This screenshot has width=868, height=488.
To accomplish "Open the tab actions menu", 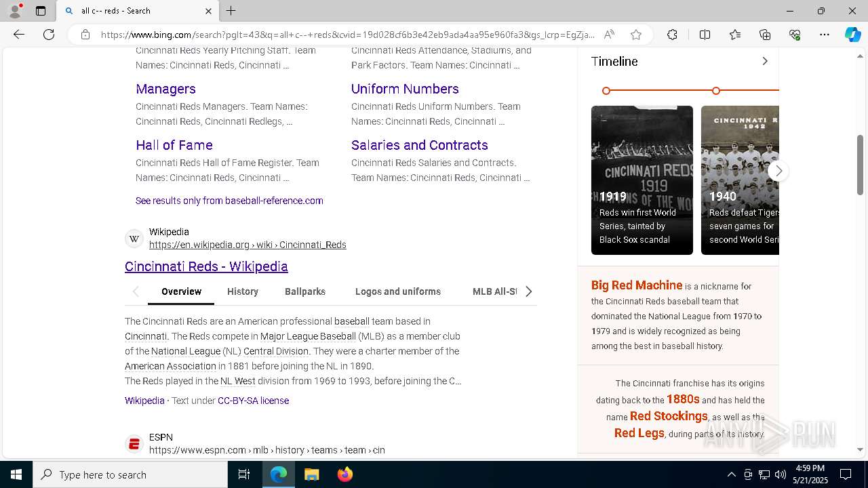I will click(41, 11).
